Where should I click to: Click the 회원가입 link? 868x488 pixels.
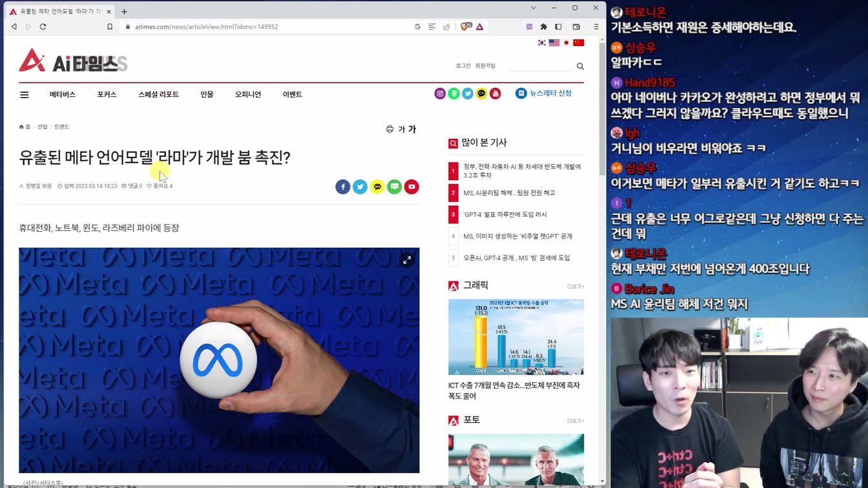[x=485, y=66]
